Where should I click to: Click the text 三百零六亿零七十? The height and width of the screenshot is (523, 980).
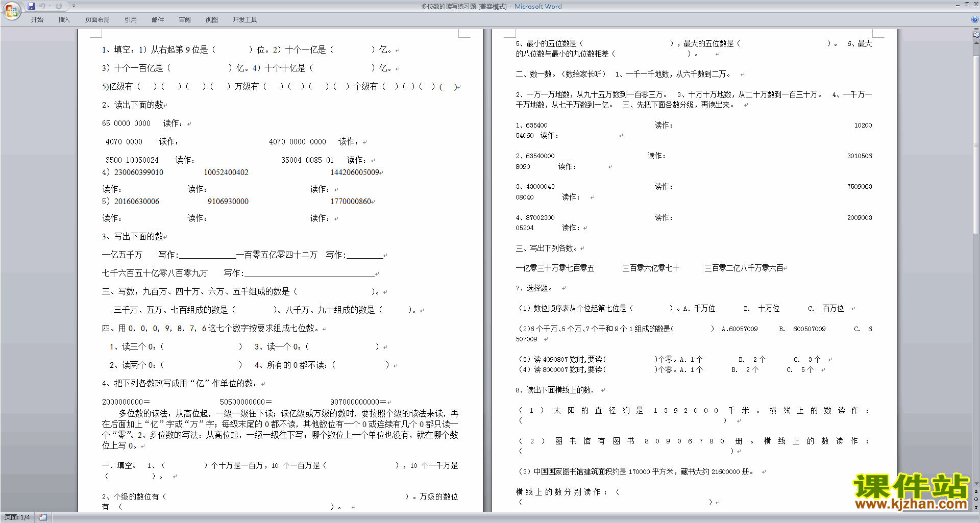651,268
